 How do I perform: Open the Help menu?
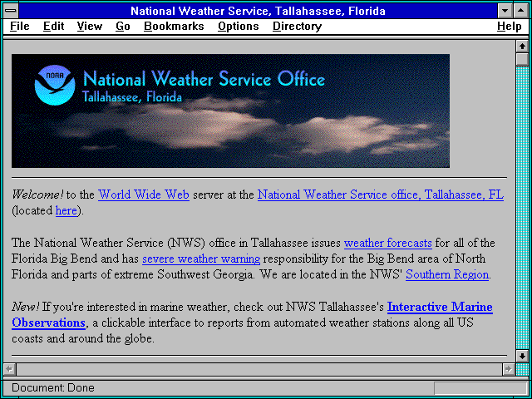510,26
